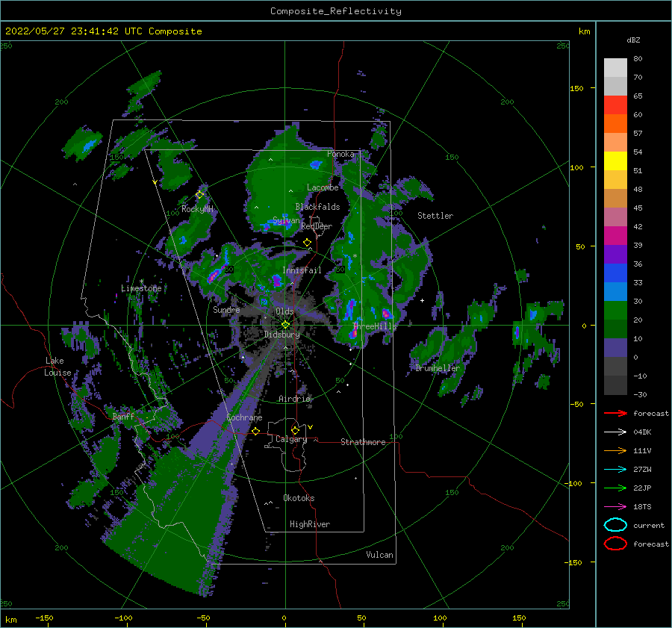
Task: Click the -150 tick on bottom axis
Action: click(x=44, y=618)
